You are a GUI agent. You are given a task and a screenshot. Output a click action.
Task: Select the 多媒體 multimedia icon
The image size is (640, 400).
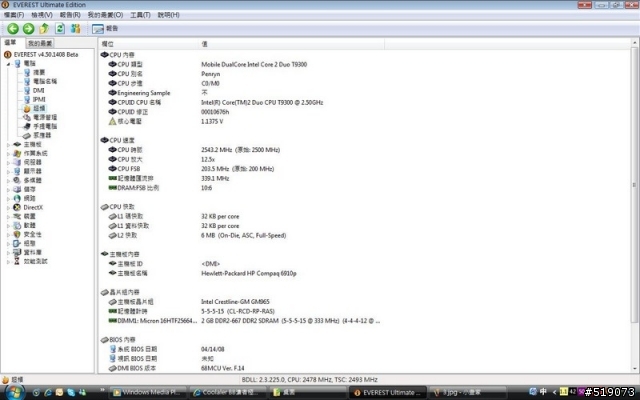click(17, 180)
